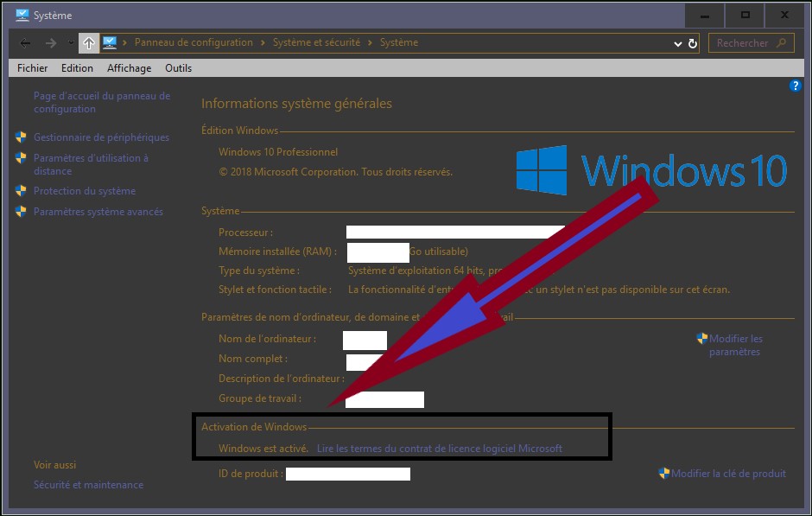Open the Fichier menu
Screen dimensions: 812x516
pyautogui.click(x=32, y=68)
